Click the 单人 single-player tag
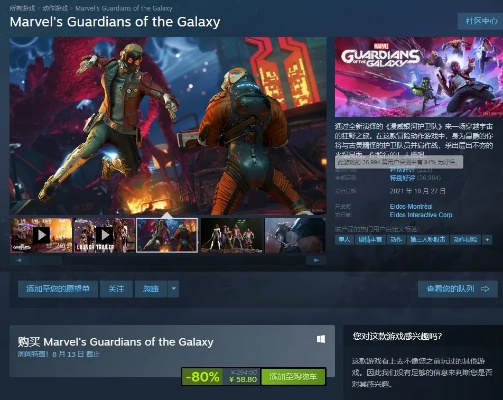Image resolution: width=503 pixels, height=400 pixels. [344, 240]
